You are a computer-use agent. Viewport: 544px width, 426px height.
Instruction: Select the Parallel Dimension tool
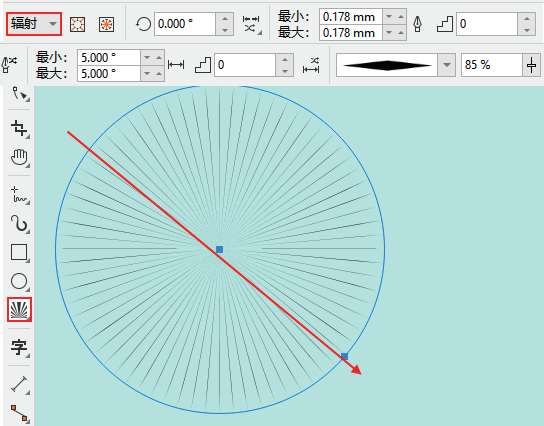coord(19,384)
